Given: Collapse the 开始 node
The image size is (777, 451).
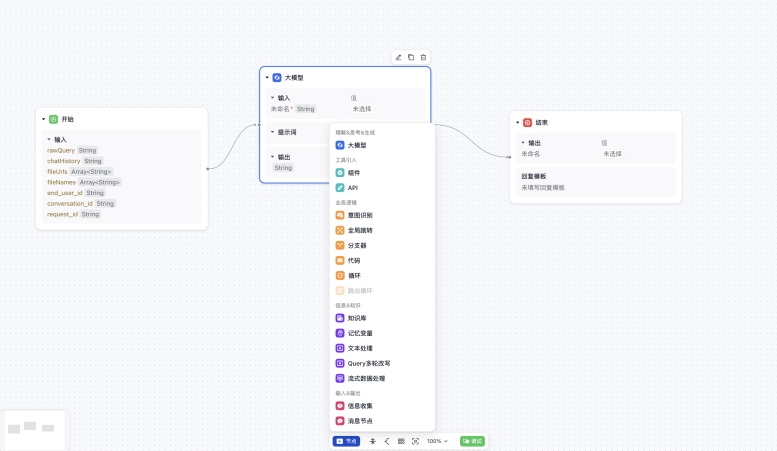Looking at the screenshot, I should [x=43, y=119].
